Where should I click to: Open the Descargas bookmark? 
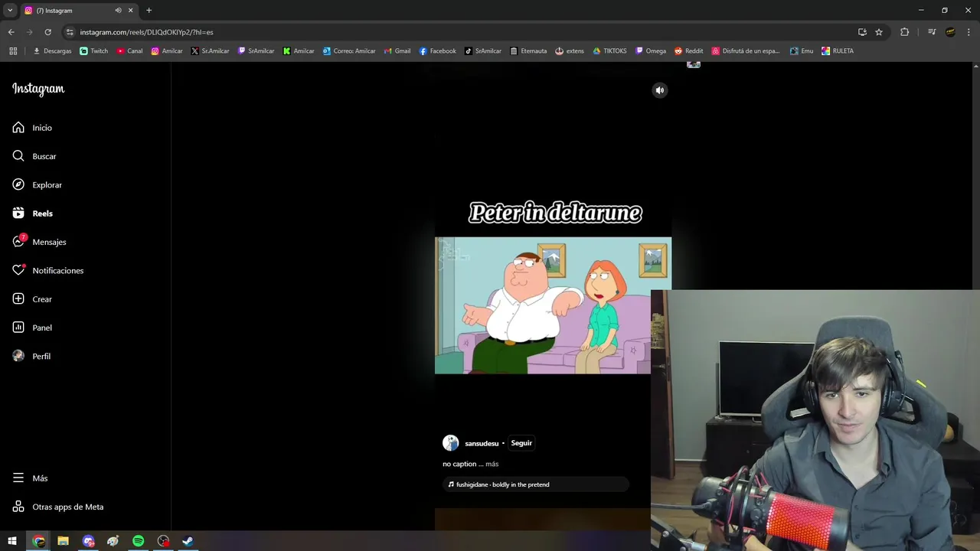tap(52, 51)
